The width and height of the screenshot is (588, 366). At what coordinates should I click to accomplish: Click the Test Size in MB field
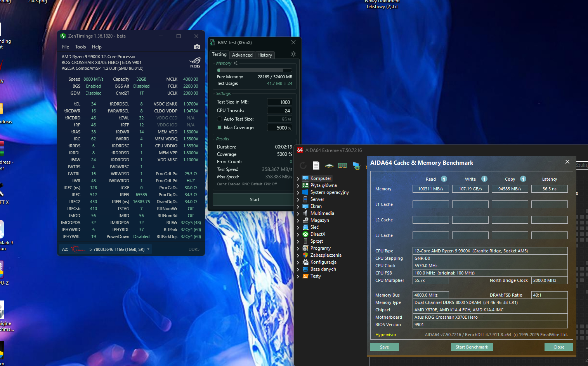279,102
